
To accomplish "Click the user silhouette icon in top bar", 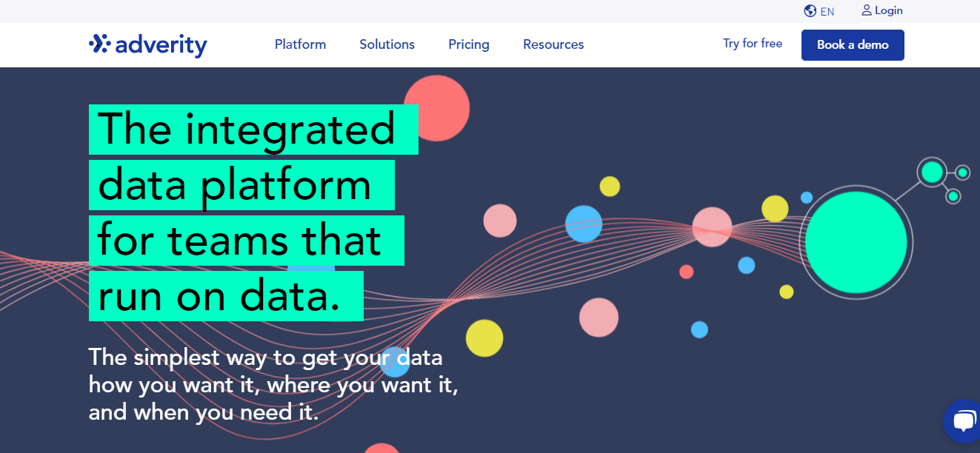I will pos(865,10).
